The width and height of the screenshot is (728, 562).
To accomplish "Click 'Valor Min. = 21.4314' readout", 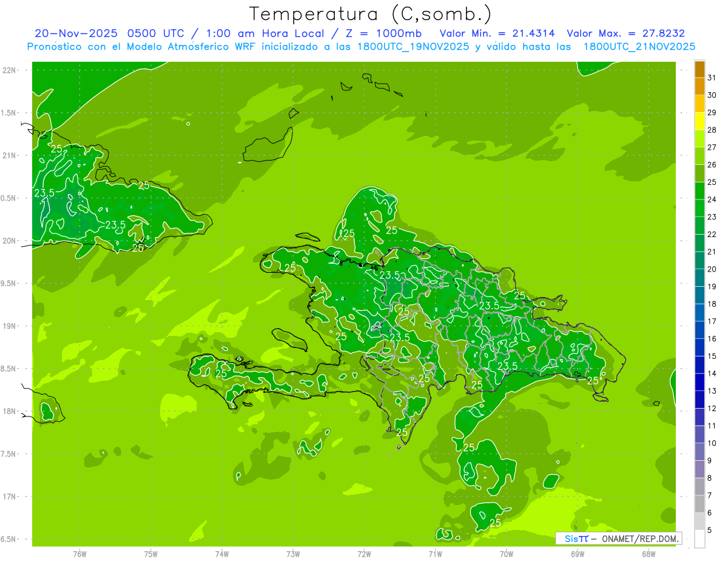I will (497, 33).
